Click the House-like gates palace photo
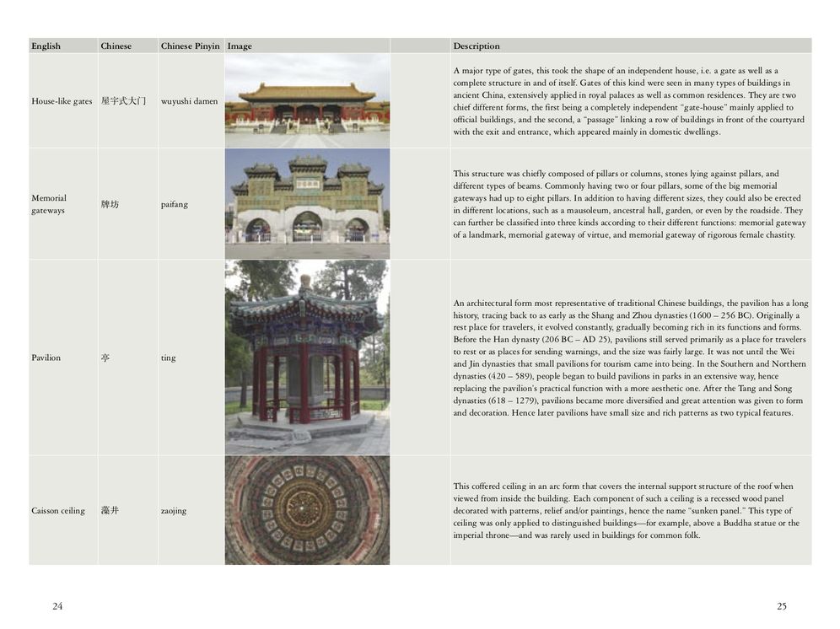 pyautogui.click(x=307, y=100)
